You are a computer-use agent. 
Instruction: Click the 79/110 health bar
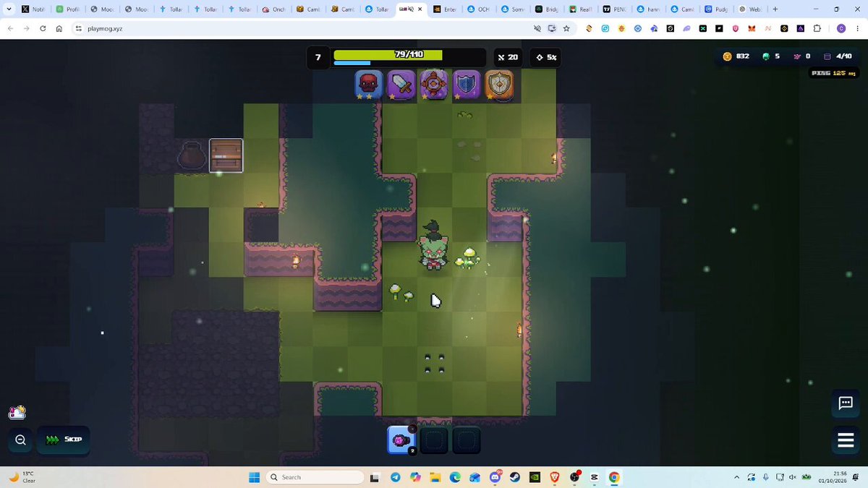click(x=409, y=55)
